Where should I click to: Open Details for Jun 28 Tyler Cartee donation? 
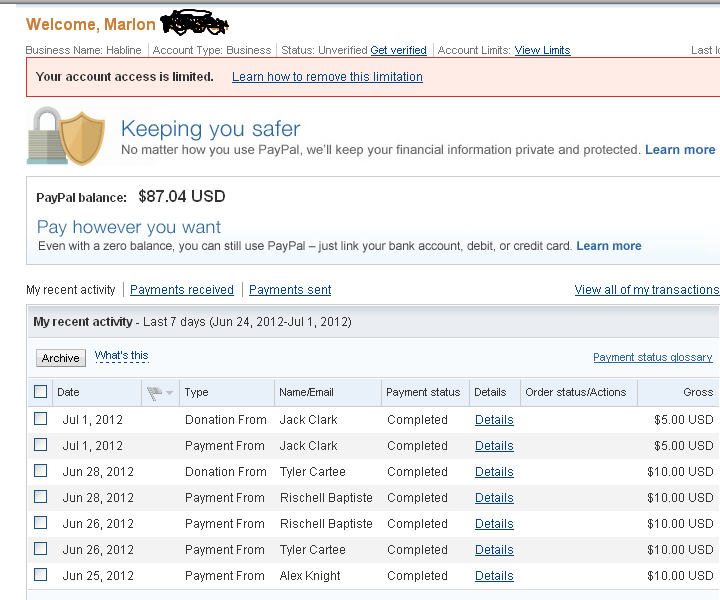coord(494,472)
